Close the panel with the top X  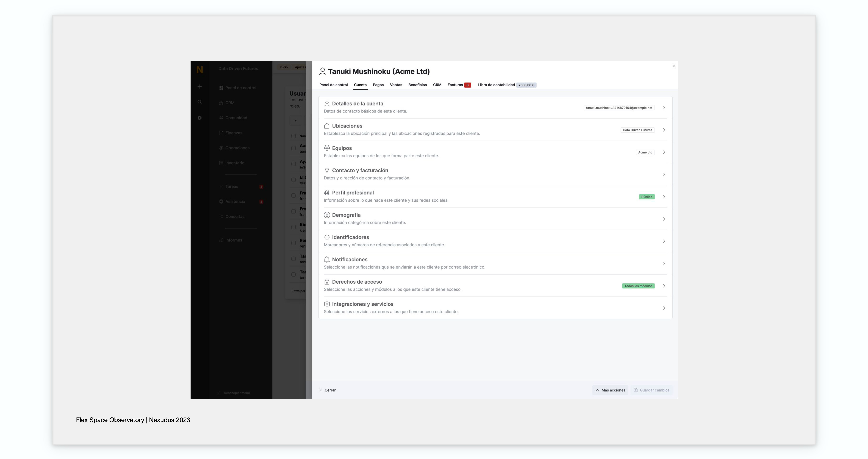pyautogui.click(x=673, y=66)
